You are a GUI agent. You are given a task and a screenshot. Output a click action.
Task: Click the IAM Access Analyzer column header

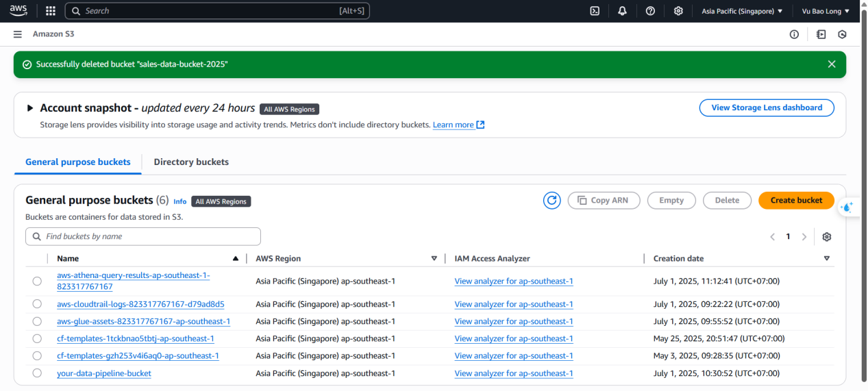493,258
